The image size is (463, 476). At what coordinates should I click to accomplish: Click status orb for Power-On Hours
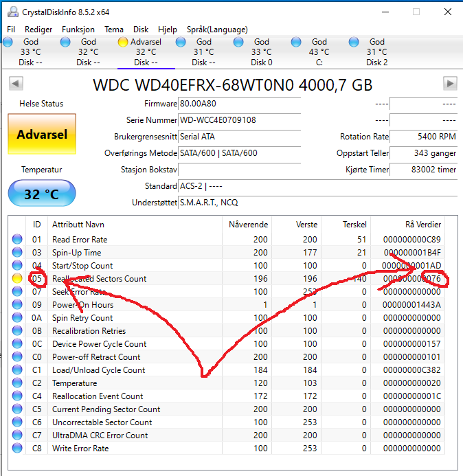pyautogui.click(x=17, y=304)
